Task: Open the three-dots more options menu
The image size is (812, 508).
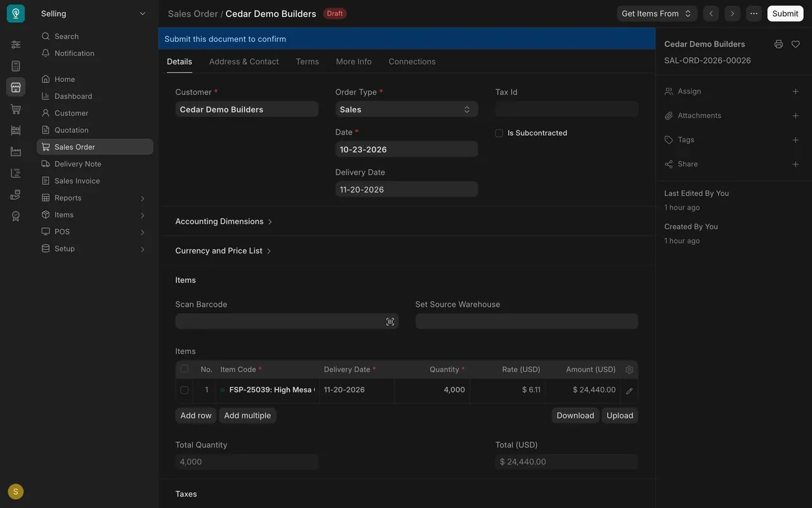Action: pos(754,13)
